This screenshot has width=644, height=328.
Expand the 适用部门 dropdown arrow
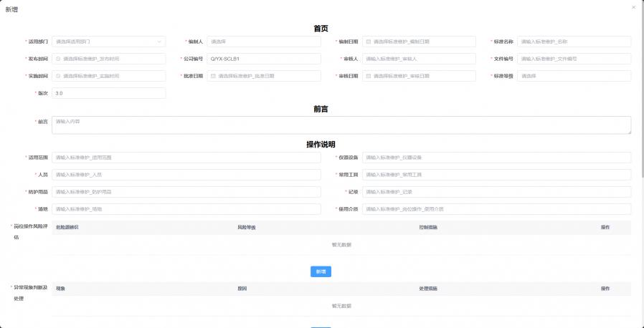click(158, 42)
